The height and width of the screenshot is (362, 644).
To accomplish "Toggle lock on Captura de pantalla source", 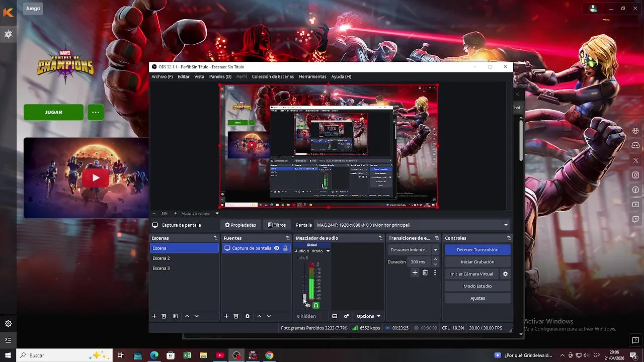I will (285, 248).
